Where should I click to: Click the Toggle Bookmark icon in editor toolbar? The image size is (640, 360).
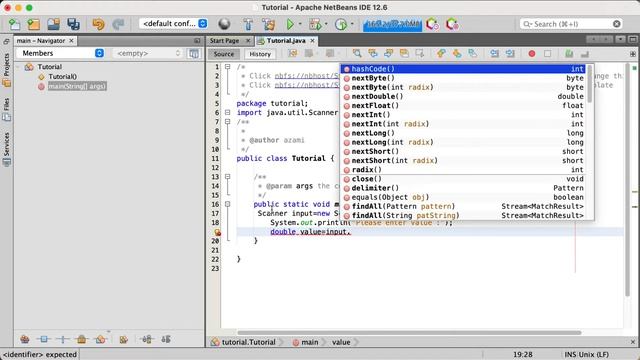(473, 53)
